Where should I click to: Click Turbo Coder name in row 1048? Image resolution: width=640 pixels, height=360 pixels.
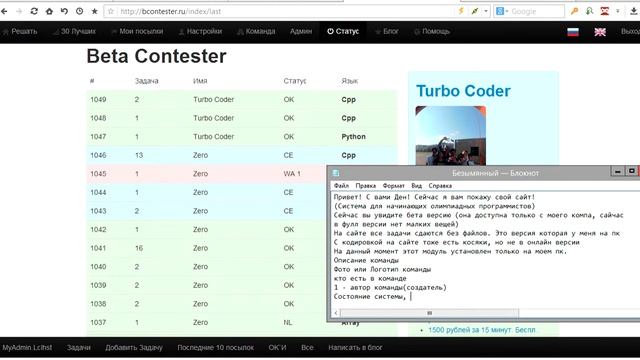tap(213, 118)
